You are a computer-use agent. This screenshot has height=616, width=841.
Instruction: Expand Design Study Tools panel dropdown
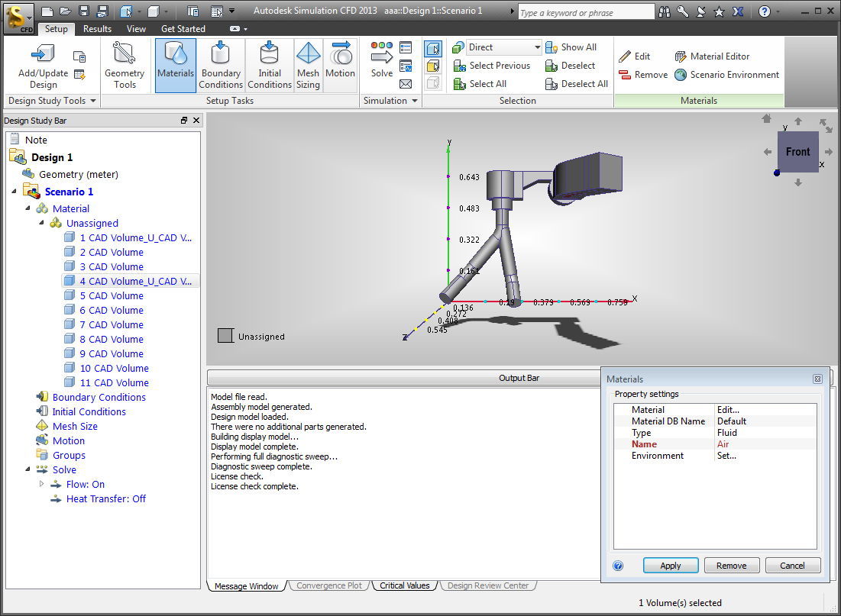(x=92, y=101)
